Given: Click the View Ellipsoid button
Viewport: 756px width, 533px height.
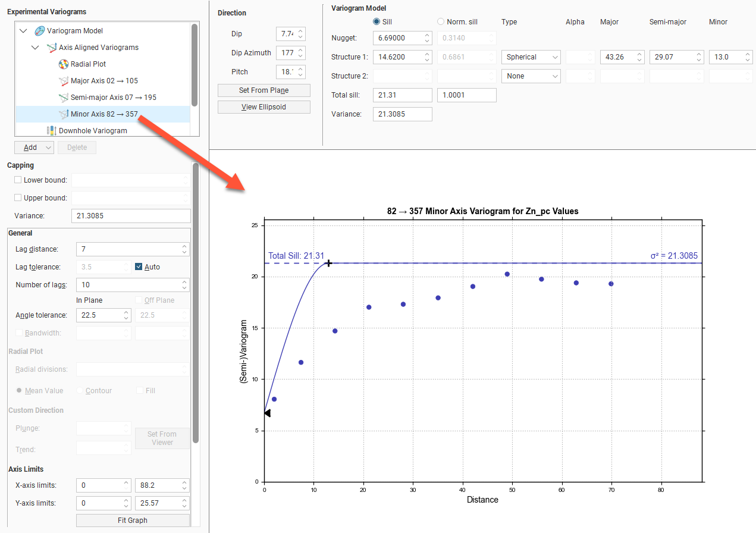Looking at the screenshot, I should click(x=263, y=107).
